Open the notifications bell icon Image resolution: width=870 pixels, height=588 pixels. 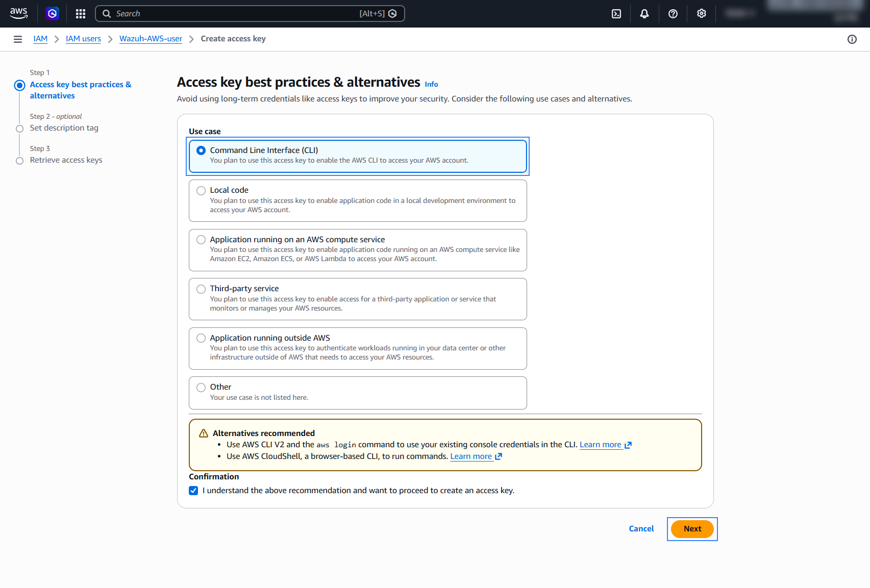coord(644,14)
